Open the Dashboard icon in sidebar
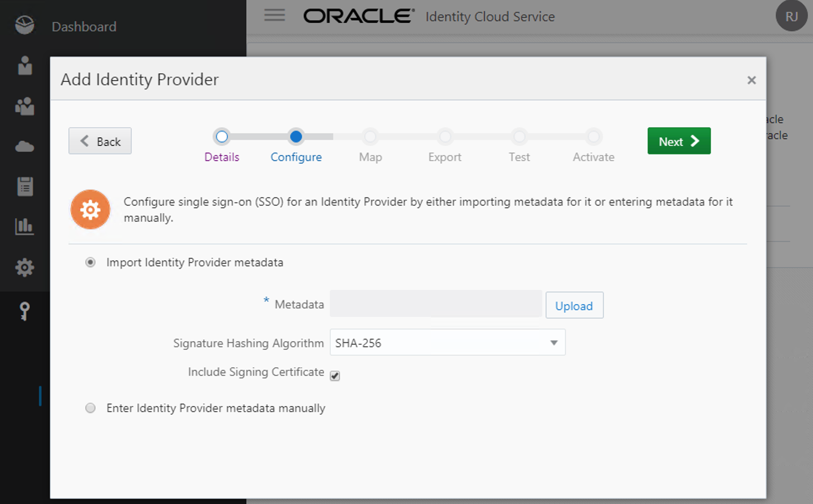This screenshot has height=504, width=813. pyautogui.click(x=24, y=26)
